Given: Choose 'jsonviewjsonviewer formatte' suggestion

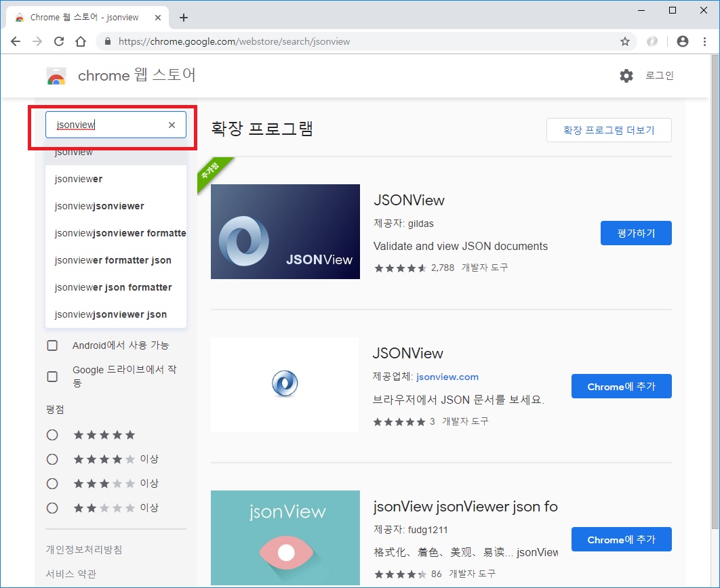Looking at the screenshot, I should coord(116,233).
